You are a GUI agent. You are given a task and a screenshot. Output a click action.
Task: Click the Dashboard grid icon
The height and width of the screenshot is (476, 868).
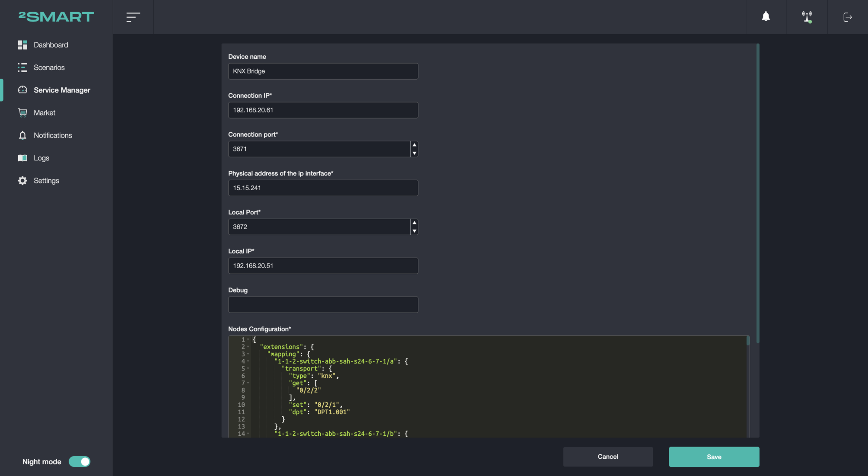tap(22, 45)
